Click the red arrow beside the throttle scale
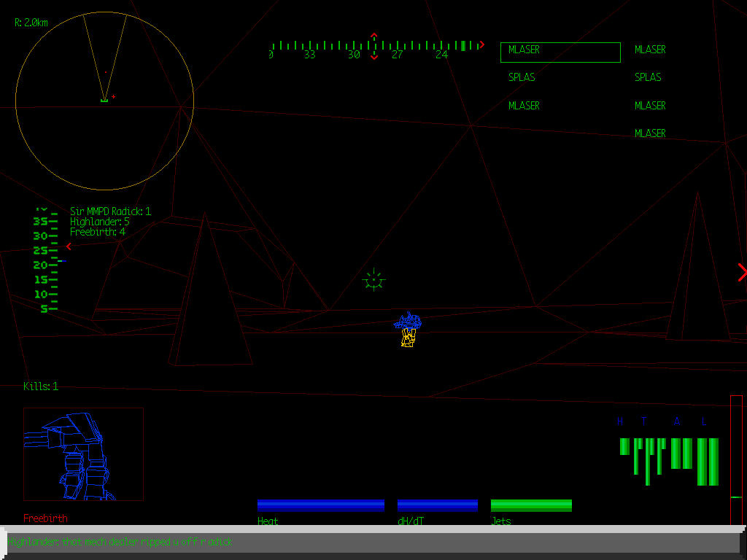 pyautogui.click(x=69, y=246)
